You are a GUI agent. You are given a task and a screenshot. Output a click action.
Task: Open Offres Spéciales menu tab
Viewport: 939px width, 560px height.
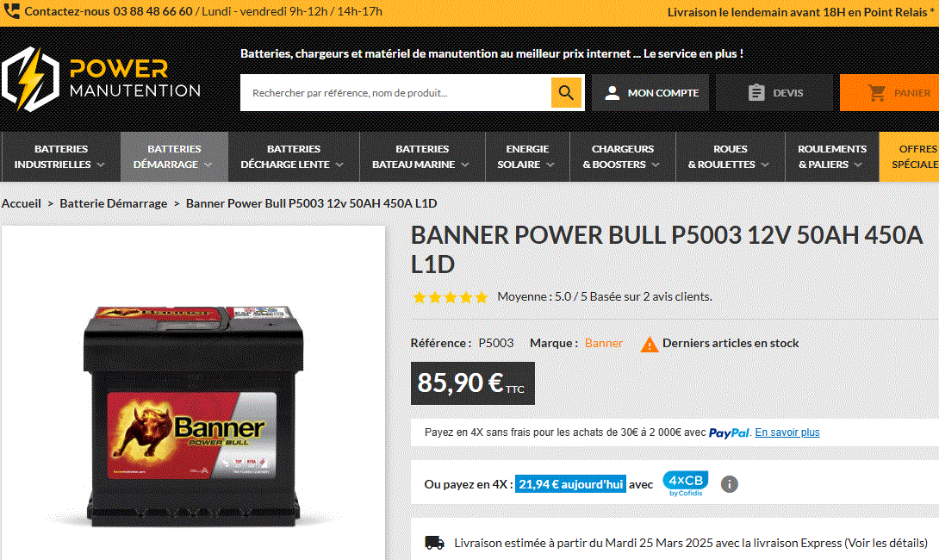coord(909,156)
